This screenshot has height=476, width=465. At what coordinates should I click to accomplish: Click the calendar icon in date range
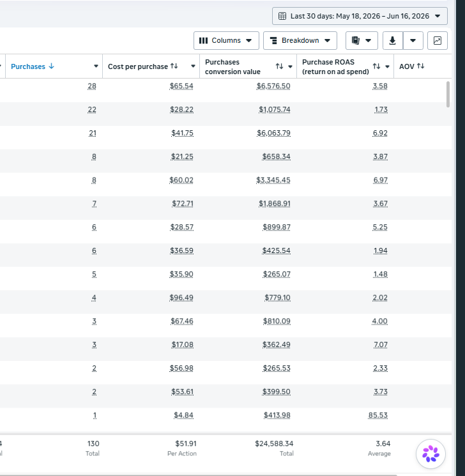coord(282,16)
